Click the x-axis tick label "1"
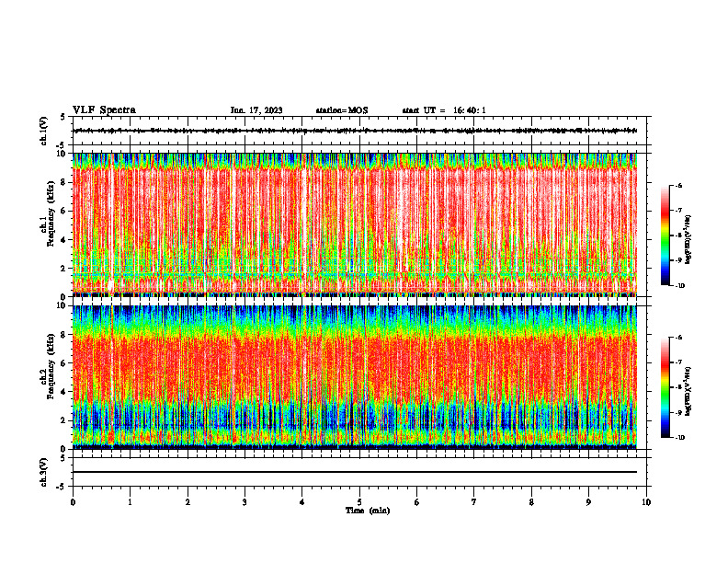The height and width of the screenshot is (563, 728). pos(130,502)
